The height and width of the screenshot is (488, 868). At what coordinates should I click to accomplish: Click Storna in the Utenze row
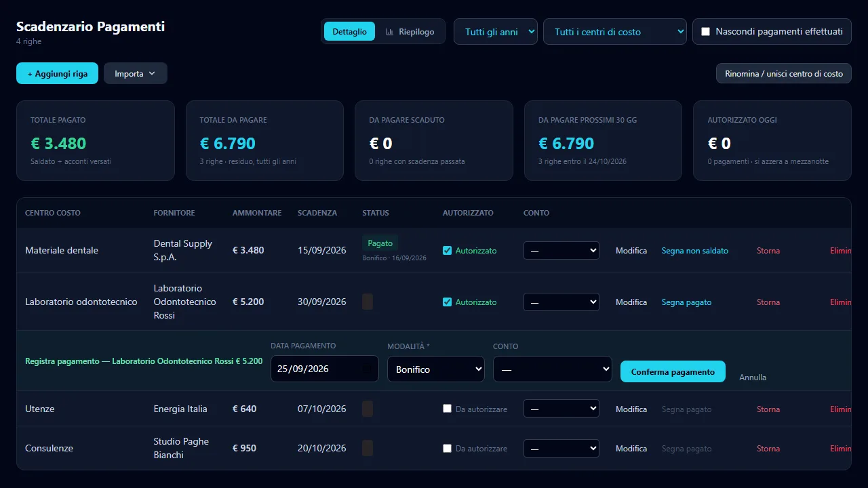click(768, 409)
